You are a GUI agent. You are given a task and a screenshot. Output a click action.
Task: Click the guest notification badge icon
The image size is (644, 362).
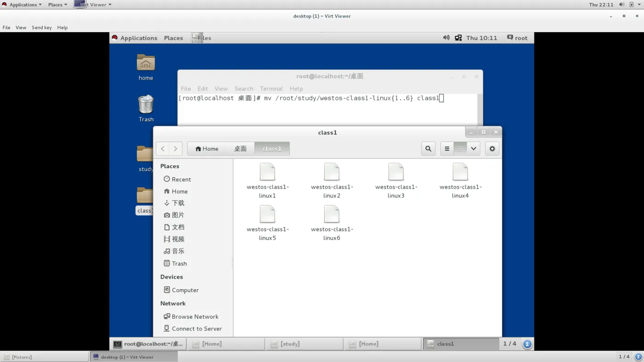point(527,344)
